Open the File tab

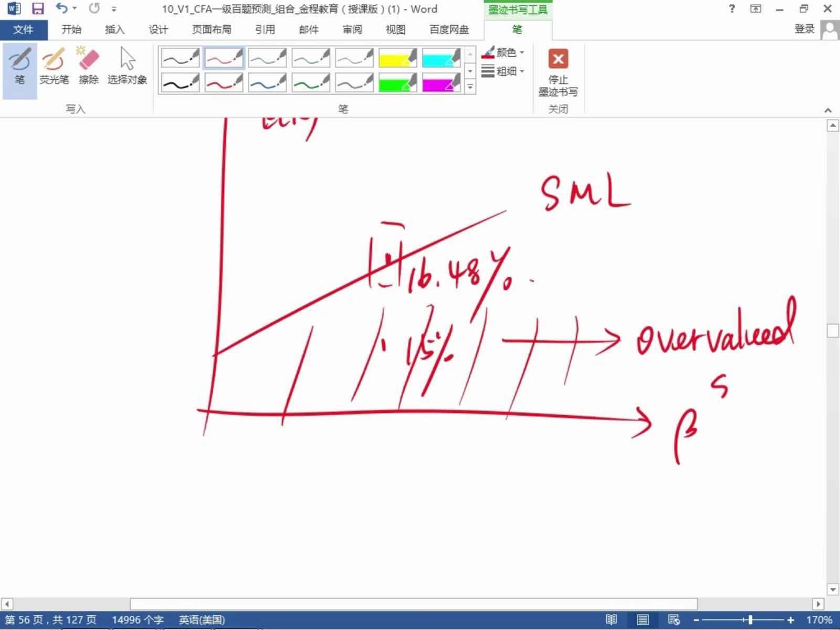(23, 29)
